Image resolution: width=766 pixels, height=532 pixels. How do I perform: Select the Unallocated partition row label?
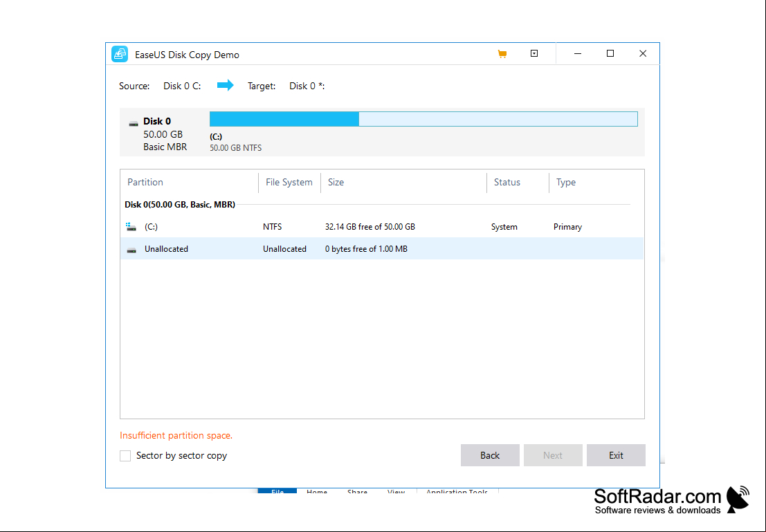tap(166, 248)
